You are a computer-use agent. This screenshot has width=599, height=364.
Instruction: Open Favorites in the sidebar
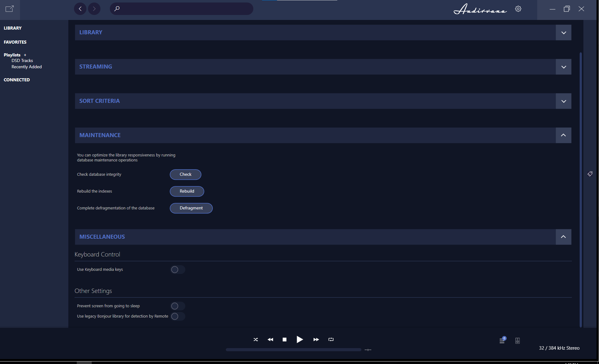[15, 42]
